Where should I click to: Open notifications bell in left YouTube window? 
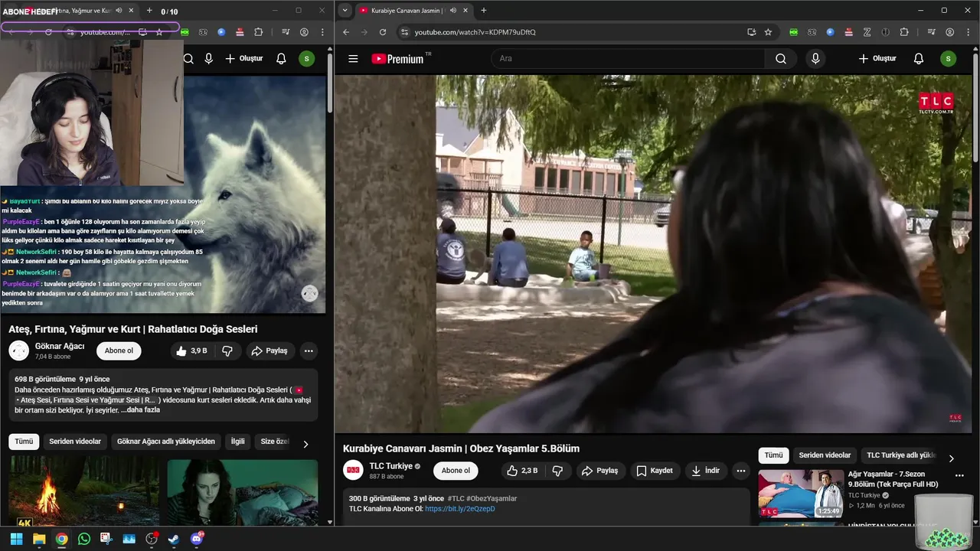pos(281,59)
